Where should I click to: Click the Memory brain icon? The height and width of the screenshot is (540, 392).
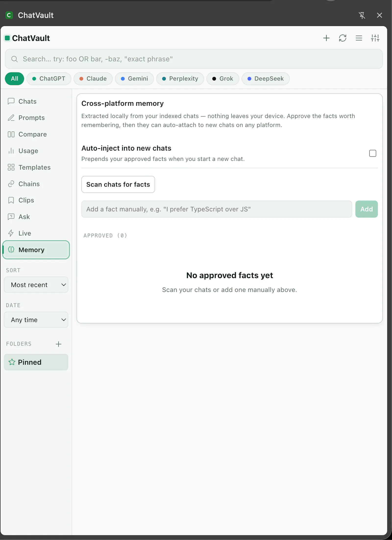[11, 250]
